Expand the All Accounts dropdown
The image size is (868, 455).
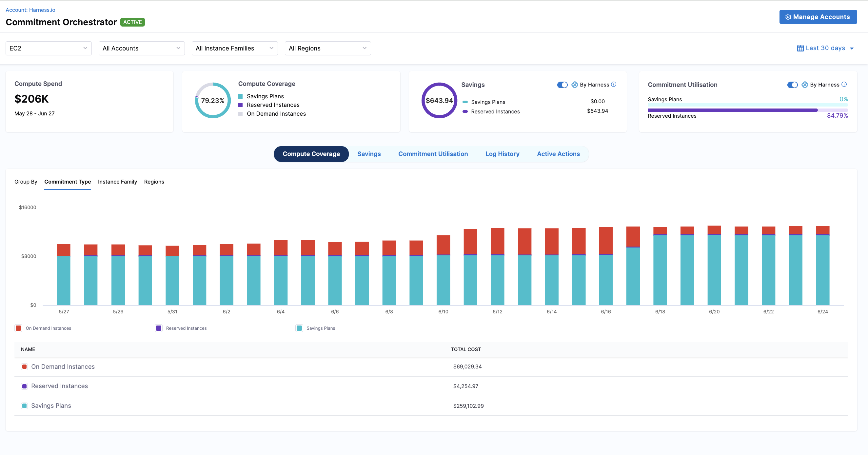pyautogui.click(x=142, y=48)
